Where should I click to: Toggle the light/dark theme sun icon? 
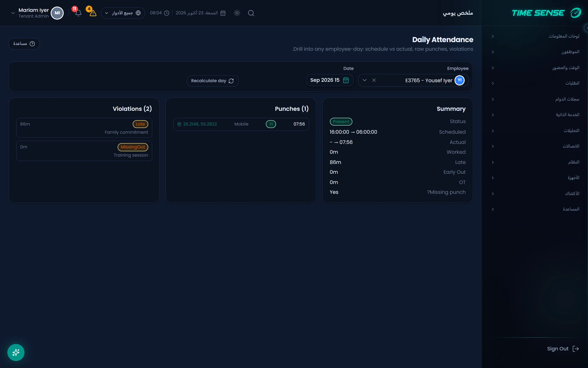pyautogui.click(x=237, y=13)
